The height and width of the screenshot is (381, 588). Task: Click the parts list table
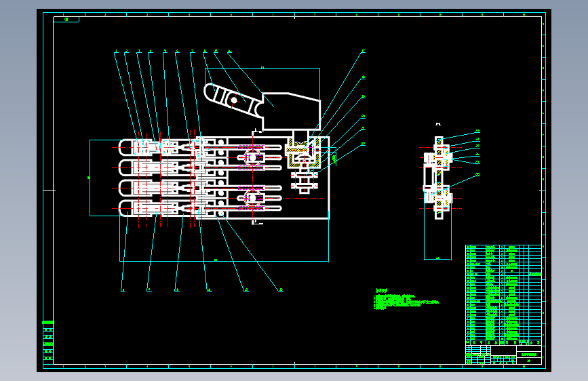coord(503,295)
